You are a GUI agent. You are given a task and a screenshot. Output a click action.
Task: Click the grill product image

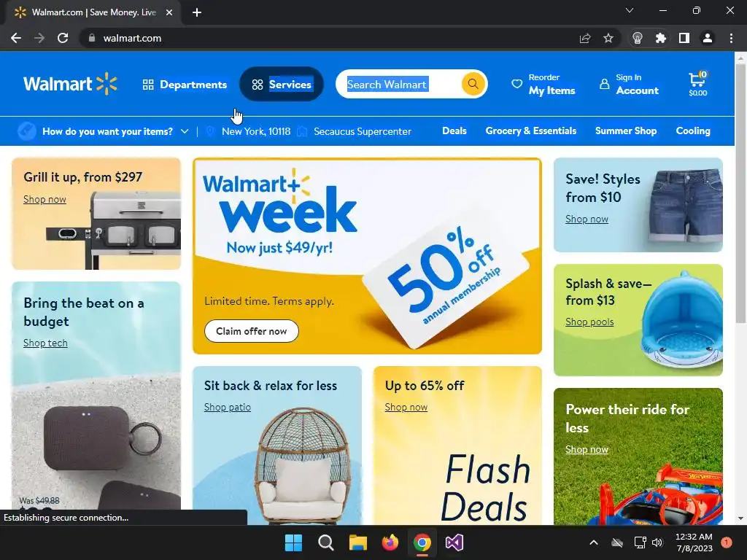115,231
